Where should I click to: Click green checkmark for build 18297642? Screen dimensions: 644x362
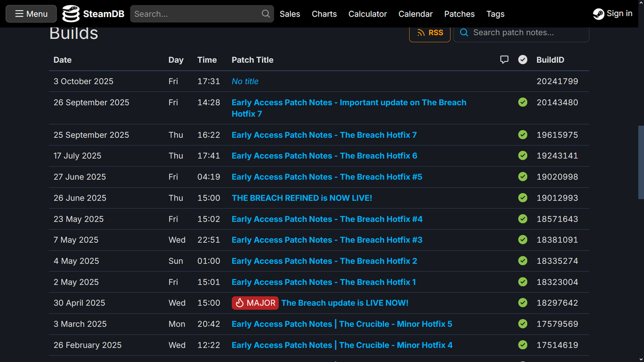point(523,303)
